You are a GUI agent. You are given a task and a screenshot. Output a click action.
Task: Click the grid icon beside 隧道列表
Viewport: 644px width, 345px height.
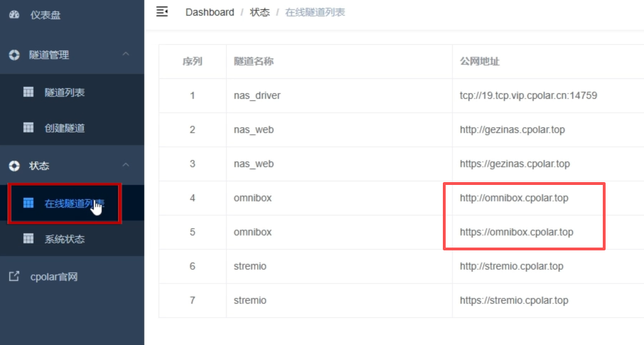tap(28, 92)
